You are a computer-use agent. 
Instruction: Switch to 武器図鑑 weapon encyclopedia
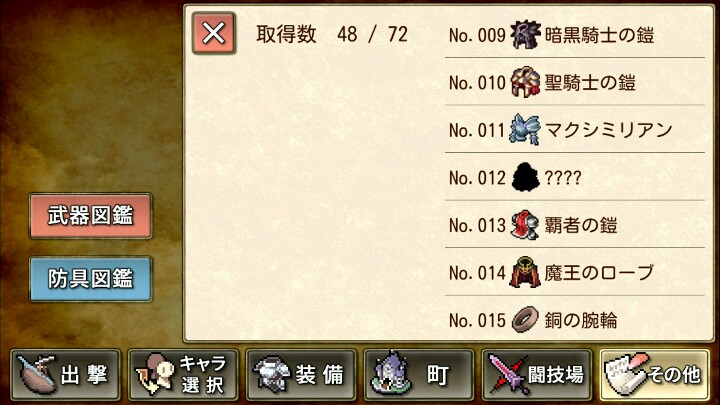(x=90, y=216)
